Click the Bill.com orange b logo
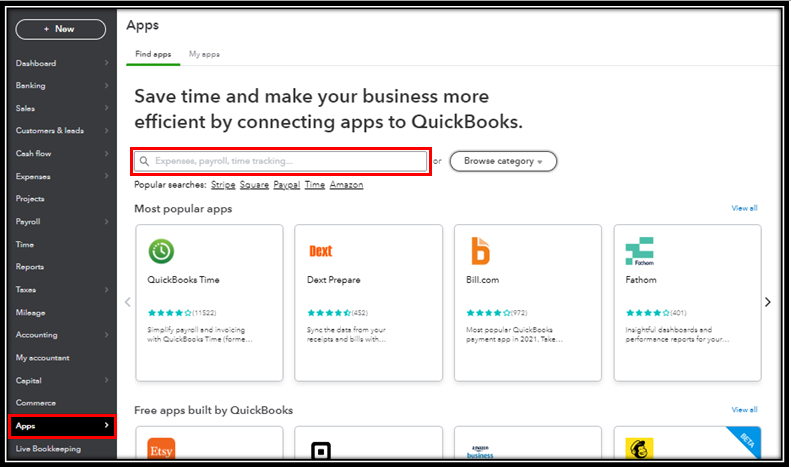The image size is (791, 469). click(x=480, y=251)
